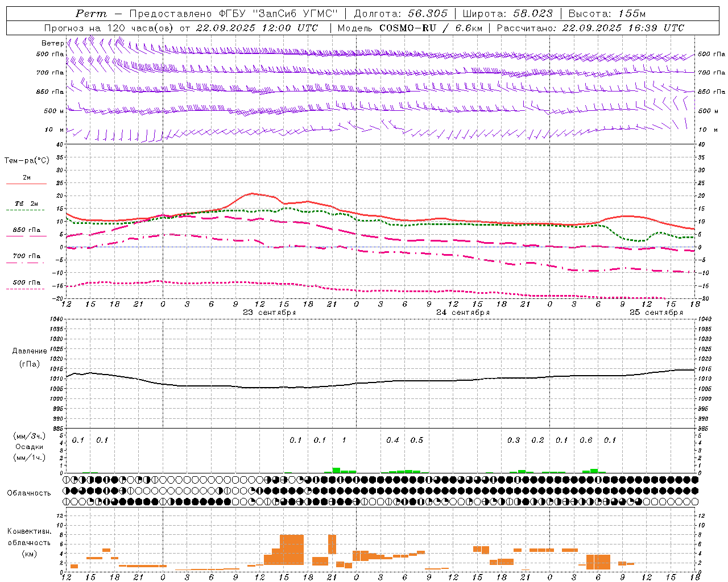Click the "Конвективн." convective cloud label

coord(29,531)
